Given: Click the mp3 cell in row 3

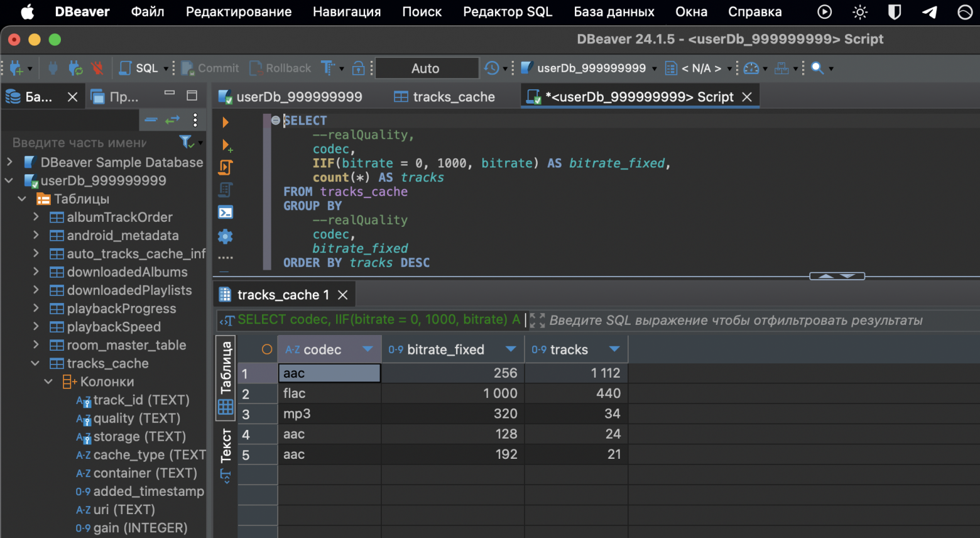Looking at the screenshot, I should (x=329, y=414).
